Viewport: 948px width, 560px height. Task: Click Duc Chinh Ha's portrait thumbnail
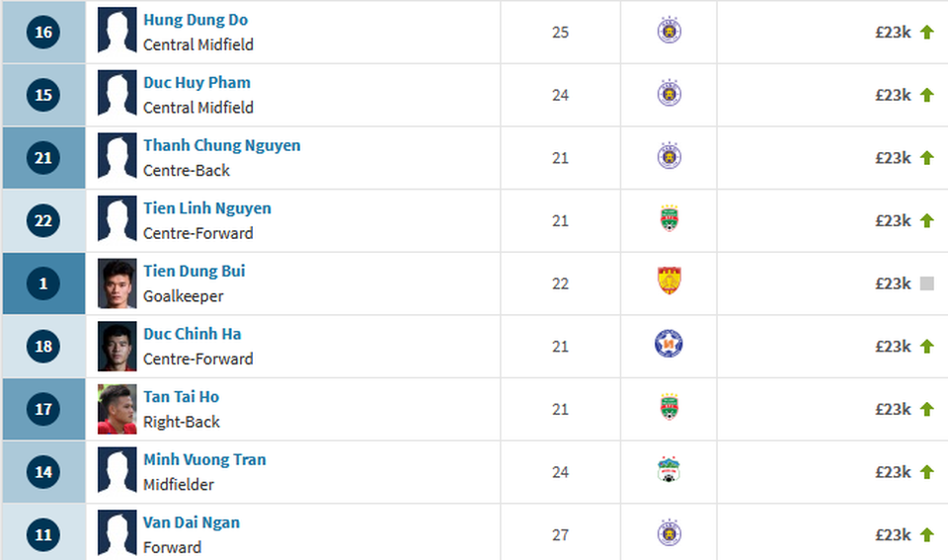(x=117, y=346)
